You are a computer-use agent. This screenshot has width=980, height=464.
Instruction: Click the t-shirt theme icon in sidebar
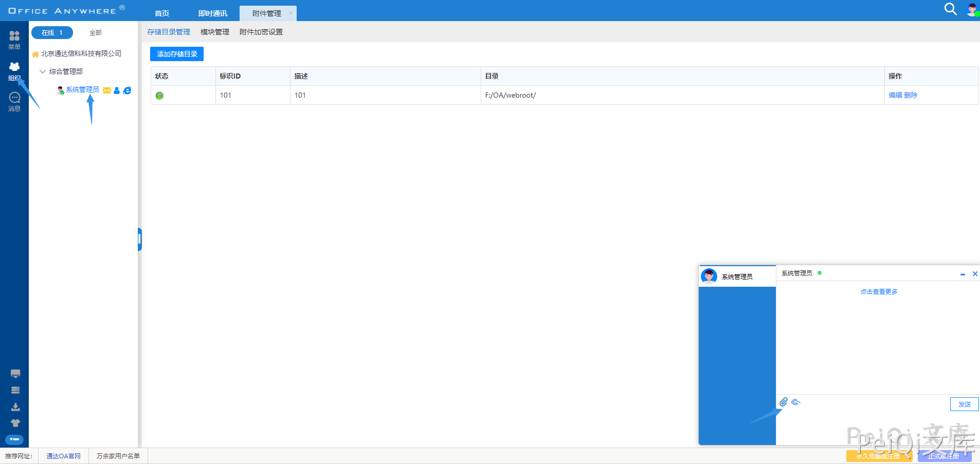click(x=15, y=423)
